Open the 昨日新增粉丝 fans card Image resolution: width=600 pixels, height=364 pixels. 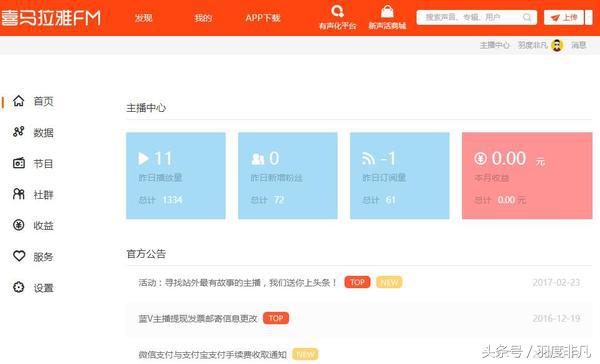[288, 176]
